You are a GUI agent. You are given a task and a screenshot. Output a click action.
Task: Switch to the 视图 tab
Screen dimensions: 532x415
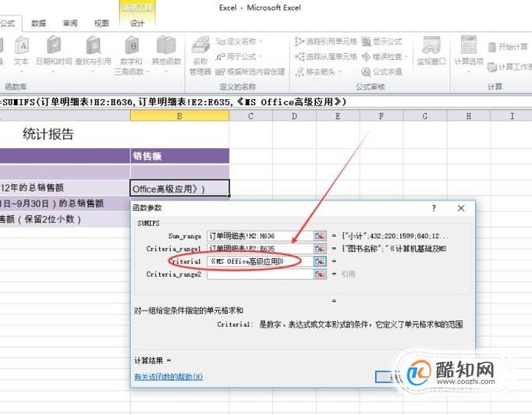click(101, 23)
